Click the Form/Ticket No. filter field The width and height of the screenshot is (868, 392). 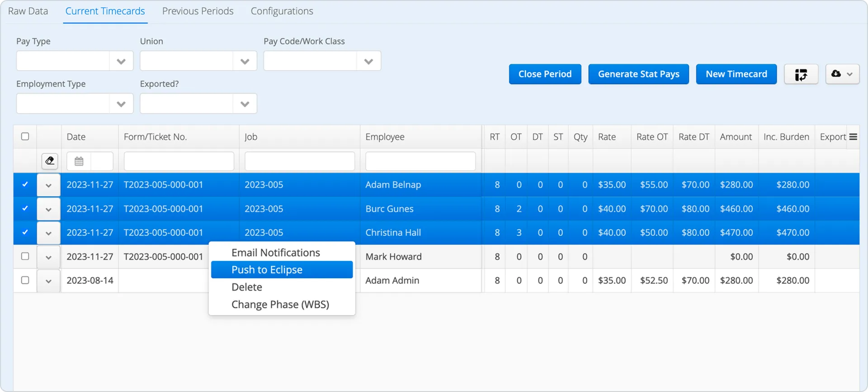click(x=179, y=161)
